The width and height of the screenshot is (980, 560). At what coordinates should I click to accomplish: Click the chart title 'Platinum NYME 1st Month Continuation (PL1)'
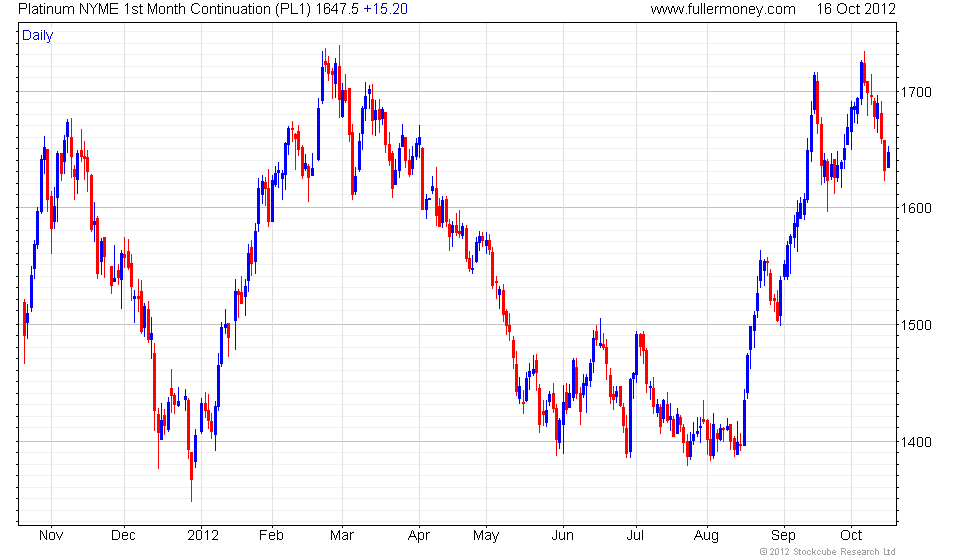(x=164, y=9)
